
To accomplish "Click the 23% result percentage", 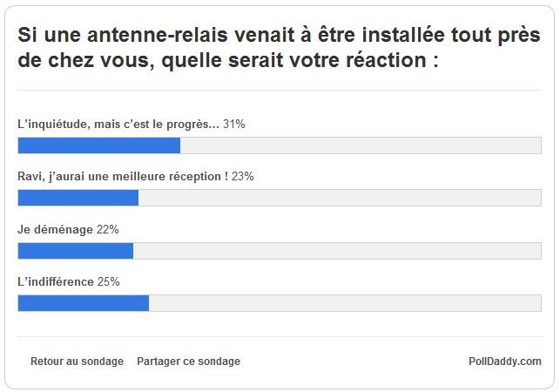I will [243, 177].
